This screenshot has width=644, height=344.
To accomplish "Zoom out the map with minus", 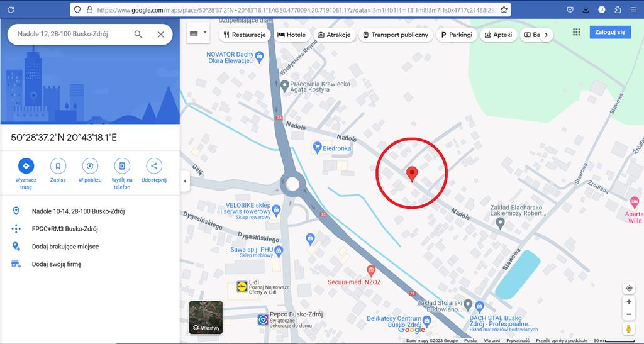I will pos(628,314).
